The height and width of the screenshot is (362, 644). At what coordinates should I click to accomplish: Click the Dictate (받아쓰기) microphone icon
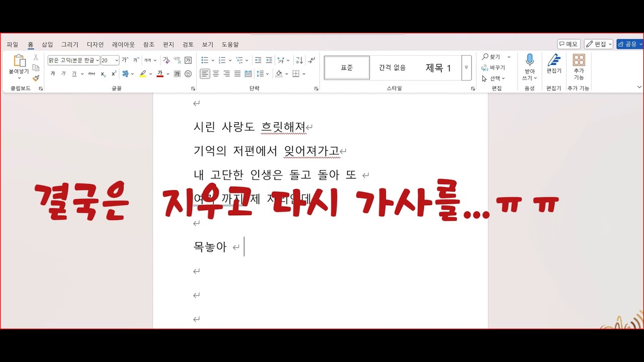530,60
